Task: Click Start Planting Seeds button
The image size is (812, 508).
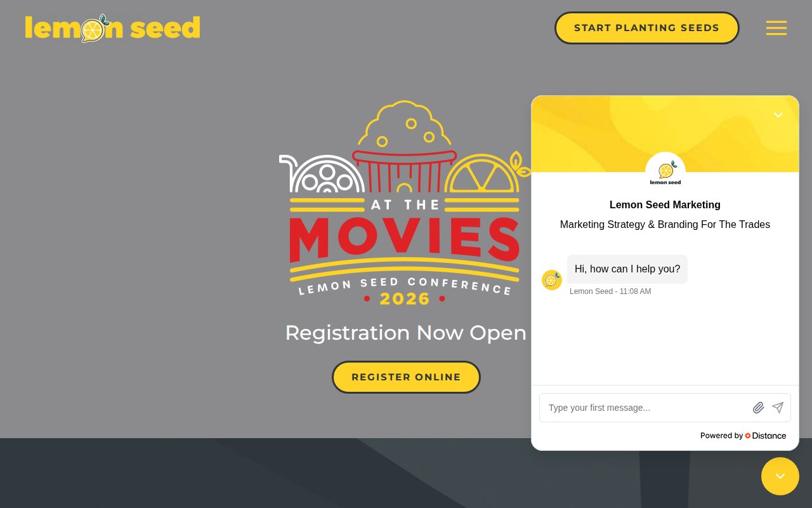Action: pyautogui.click(x=647, y=28)
